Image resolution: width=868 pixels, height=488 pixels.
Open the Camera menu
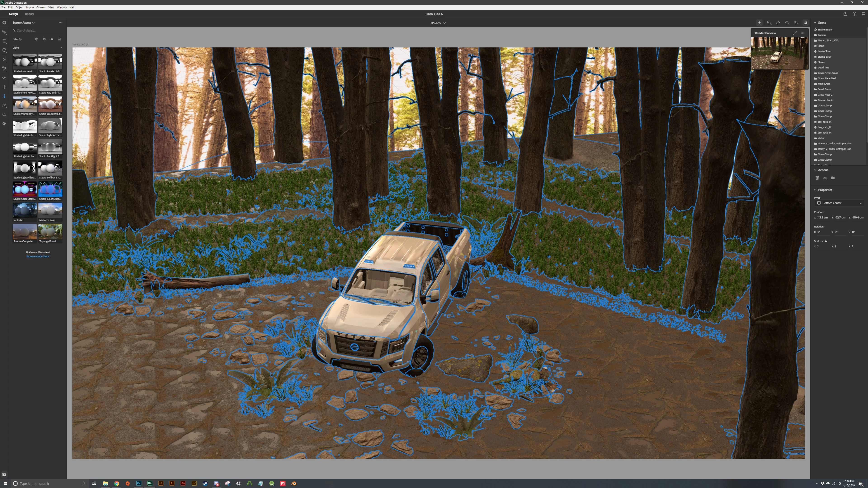[x=41, y=7]
